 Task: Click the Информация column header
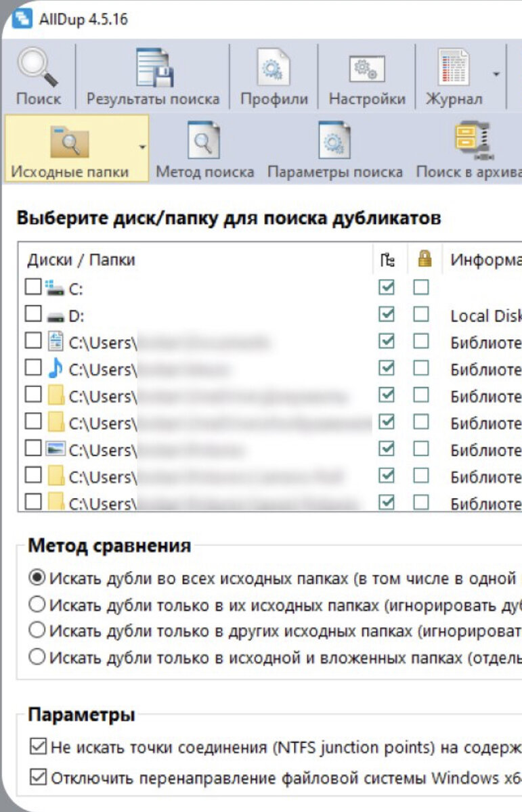coord(485,259)
